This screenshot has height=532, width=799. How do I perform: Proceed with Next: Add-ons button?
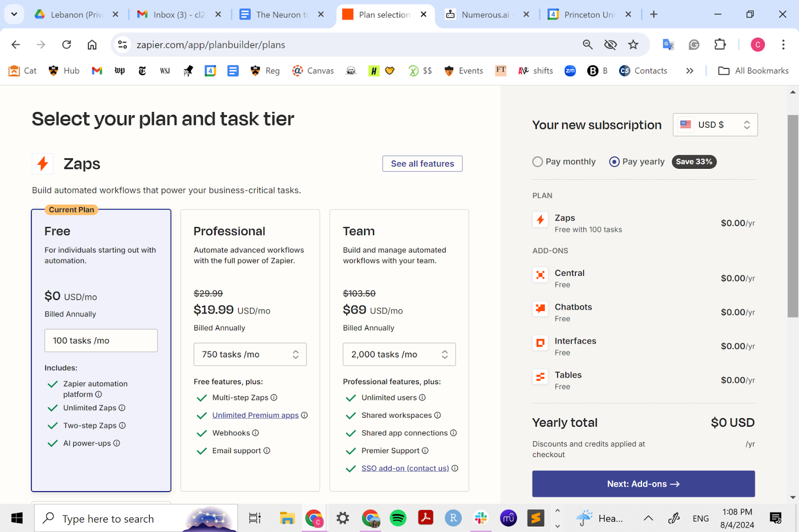tap(643, 484)
